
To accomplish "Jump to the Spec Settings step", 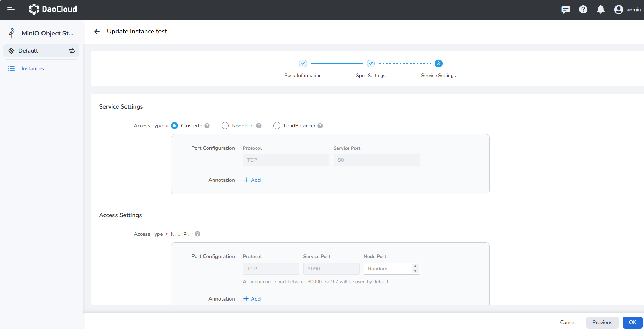I will (370, 64).
